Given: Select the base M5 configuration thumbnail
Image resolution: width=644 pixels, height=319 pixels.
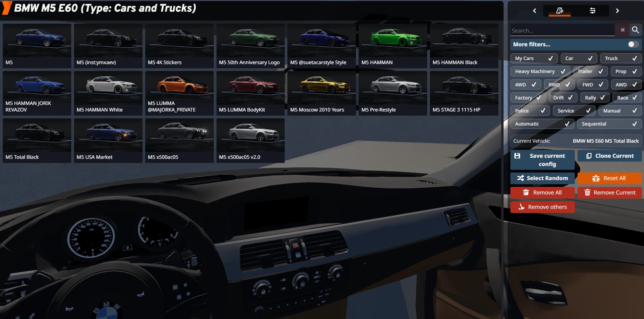Looking at the screenshot, I should coord(37,46).
